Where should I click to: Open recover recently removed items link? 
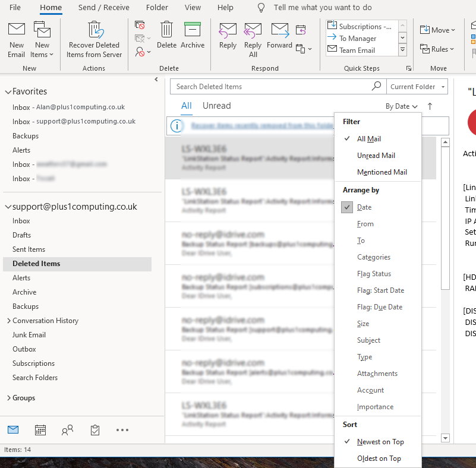tap(261, 126)
